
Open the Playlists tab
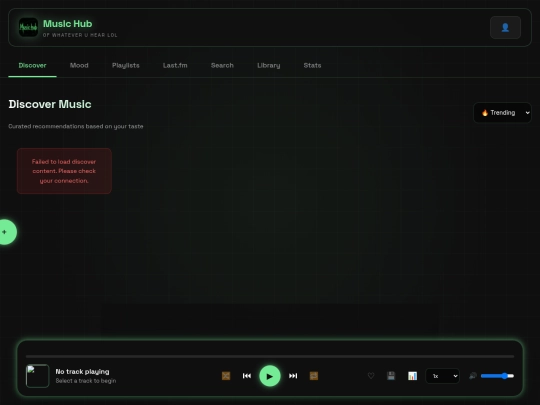(126, 65)
